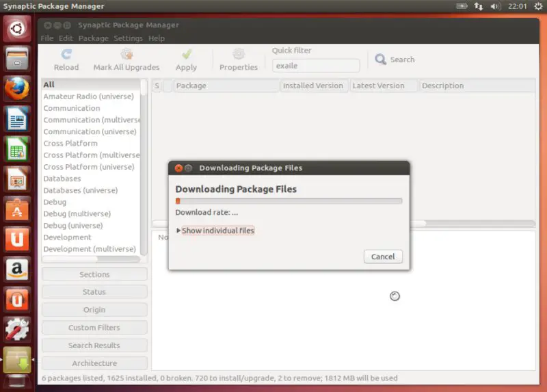Select the Cross Platform section
Image resolution: width=547 pixels, height=392 pixels.
tap(91, 143)
